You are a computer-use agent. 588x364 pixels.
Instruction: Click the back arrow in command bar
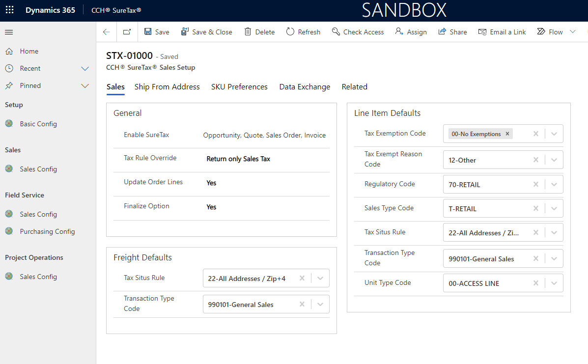point(107,32)
